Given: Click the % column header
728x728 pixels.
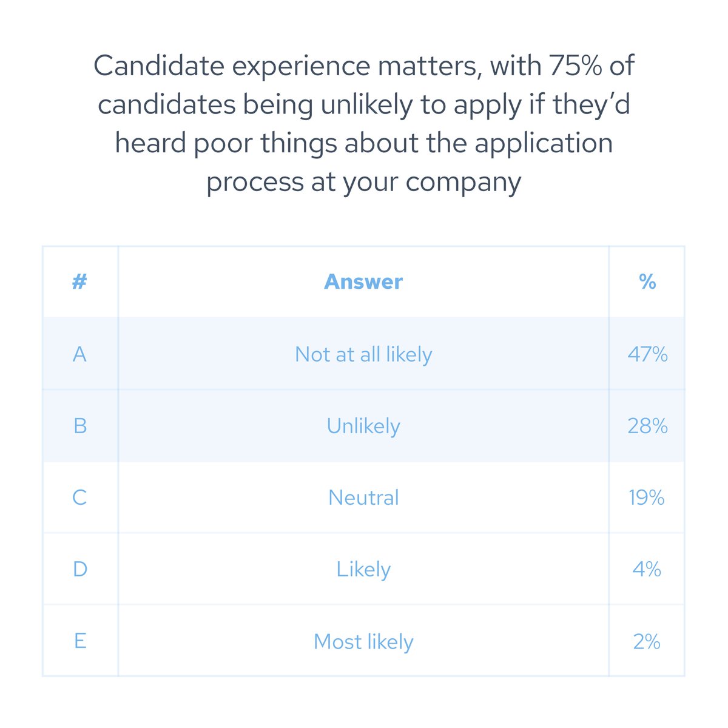Looking at the screenshot, I should [x=647, y=281].
